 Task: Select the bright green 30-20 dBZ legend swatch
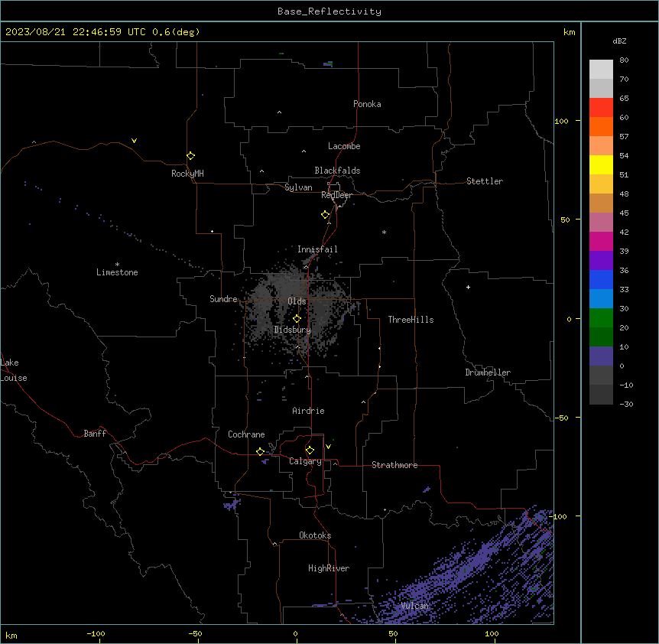601,318
